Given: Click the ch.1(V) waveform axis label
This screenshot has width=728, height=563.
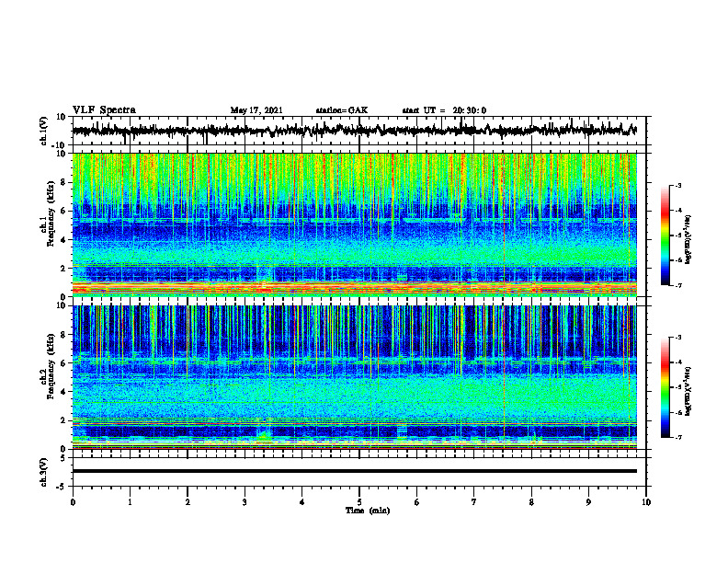Looking at the screenshot, I should coord(44,131).
